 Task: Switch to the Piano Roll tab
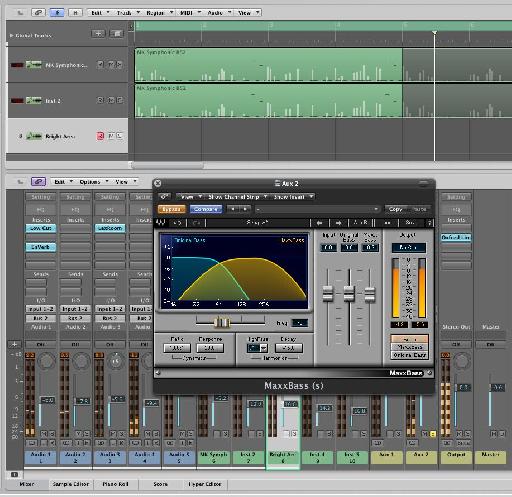tap(115, 484)
